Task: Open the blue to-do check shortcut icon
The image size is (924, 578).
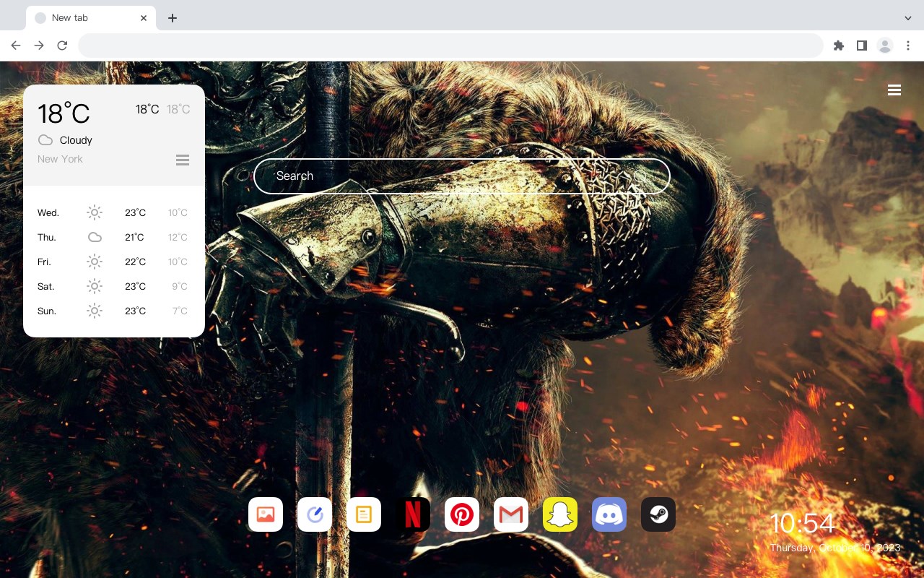Action: pos(315,514)
